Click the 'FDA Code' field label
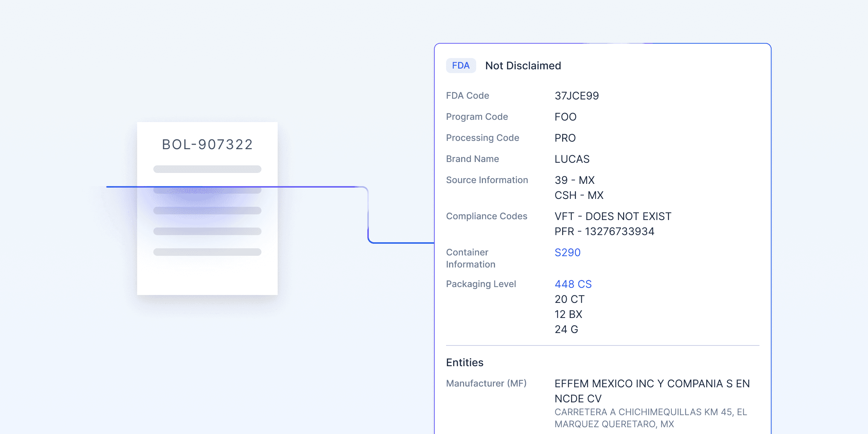 468,96
